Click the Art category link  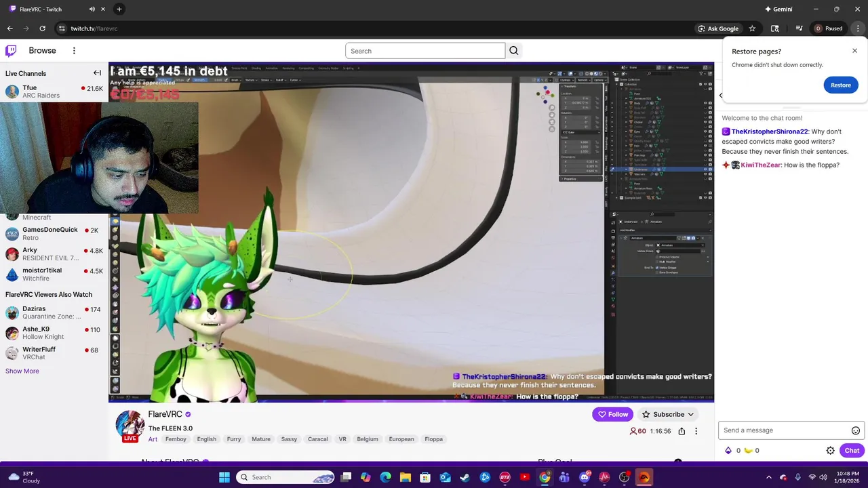coord(153,439)
